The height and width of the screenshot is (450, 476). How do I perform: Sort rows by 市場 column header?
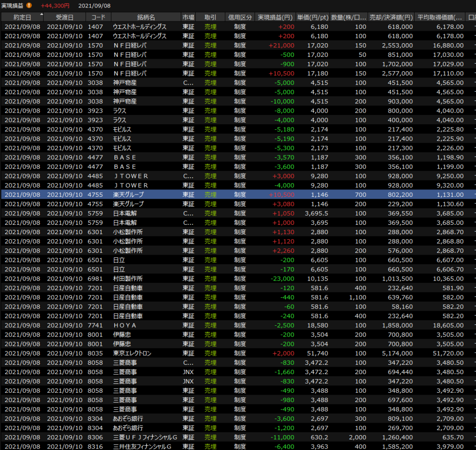[x=188, y=17]
